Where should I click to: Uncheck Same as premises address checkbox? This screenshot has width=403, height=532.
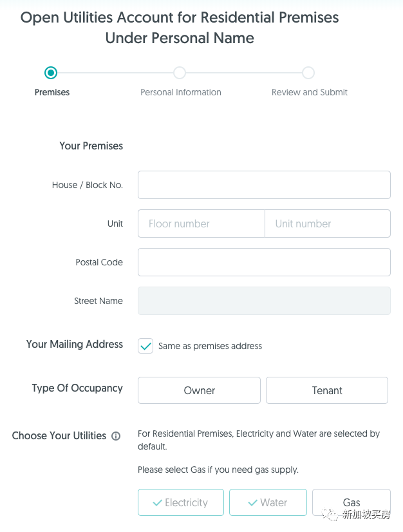[145, 346]
